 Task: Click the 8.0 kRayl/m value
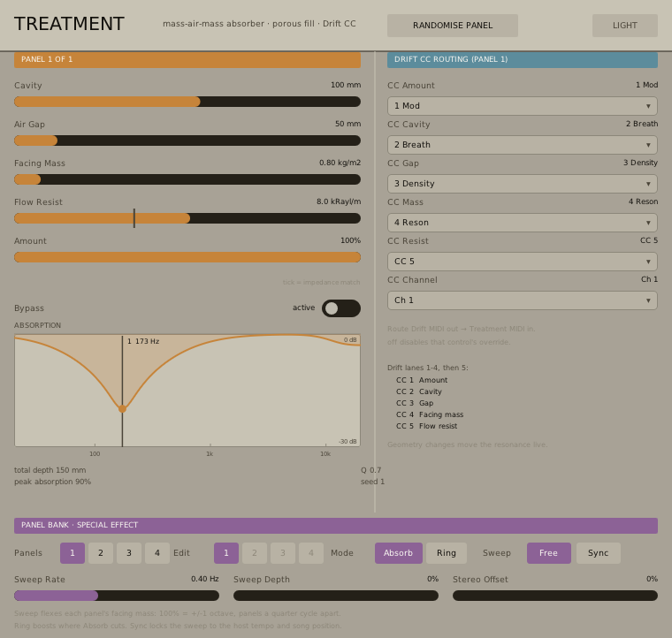click(339, 201)
